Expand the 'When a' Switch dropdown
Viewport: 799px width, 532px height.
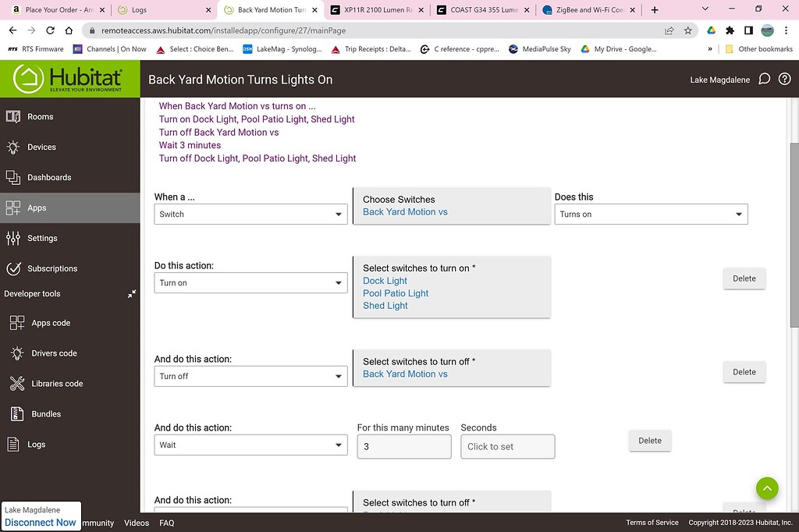250,215
